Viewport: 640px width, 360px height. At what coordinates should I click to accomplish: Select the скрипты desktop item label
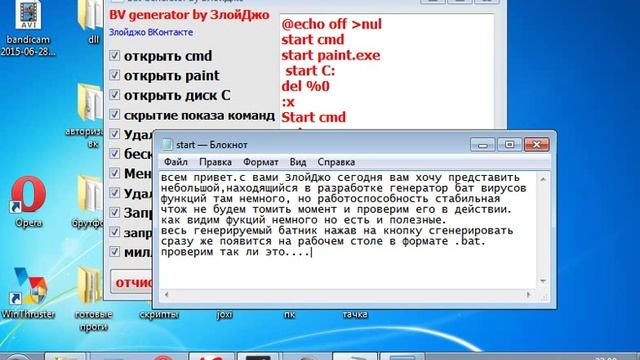pos(158,315)
